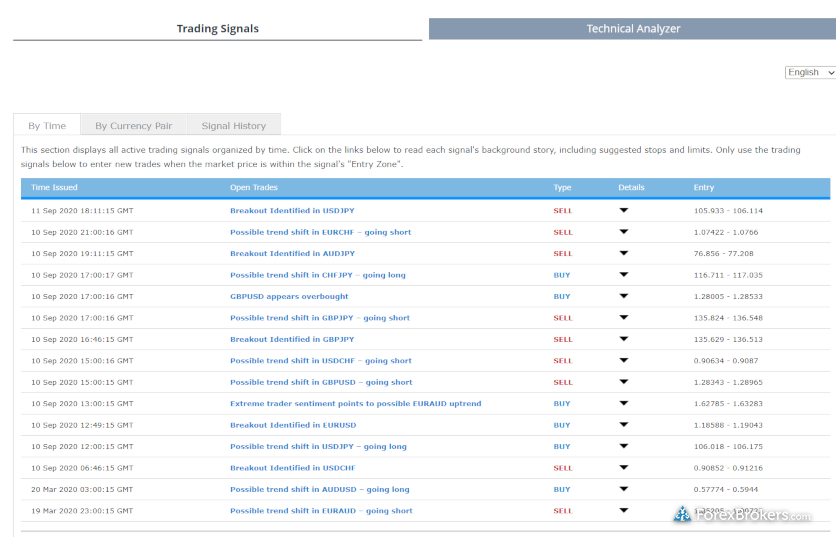
Task: Open the By Currency Pair tab
Action: tap(134, 126)
